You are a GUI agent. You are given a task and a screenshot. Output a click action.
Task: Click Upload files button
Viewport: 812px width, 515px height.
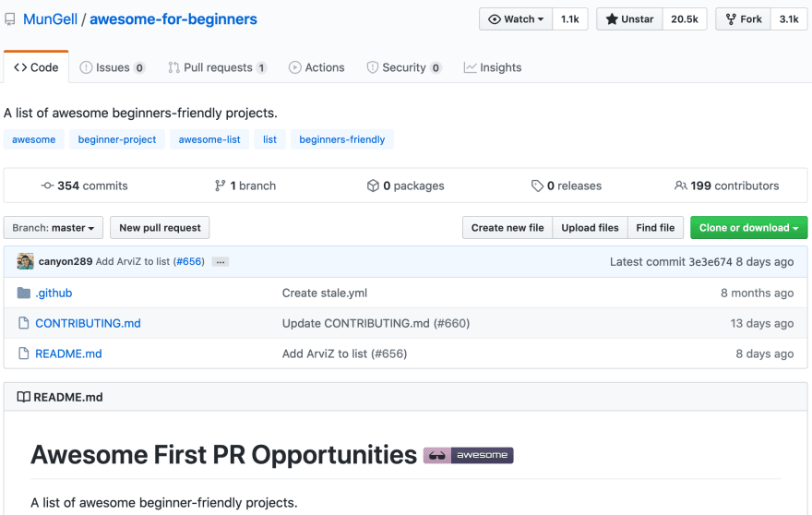click(590, 228)
